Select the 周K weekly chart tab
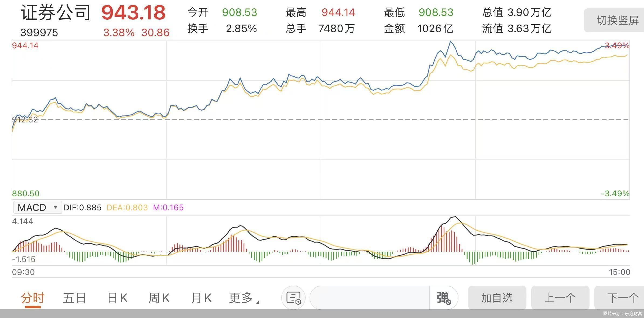Screen dimensions: 644x318 coord(160,298)
